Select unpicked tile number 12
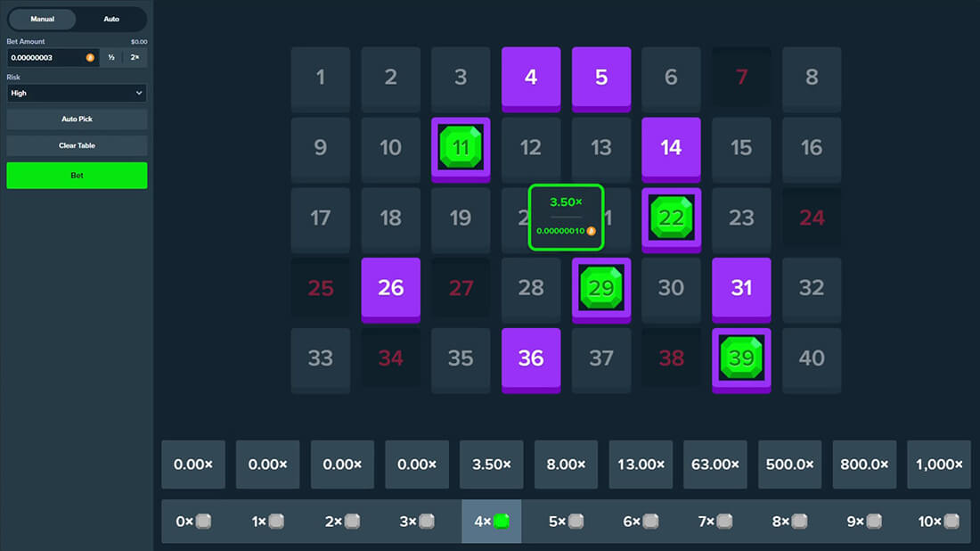This screenshot has height=551, width=980. 531,147
